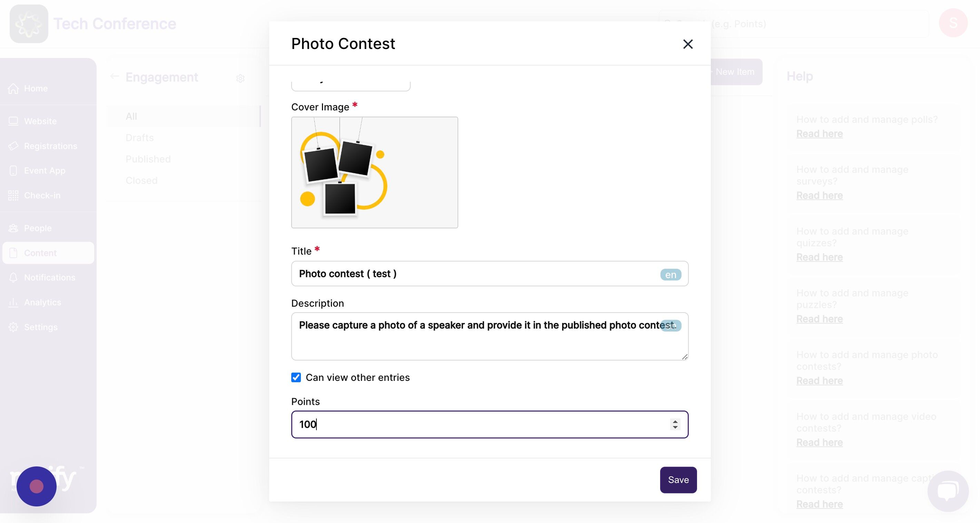Open the Website section icon
Screen dimensions: 980x523
(x=13, y=121)
